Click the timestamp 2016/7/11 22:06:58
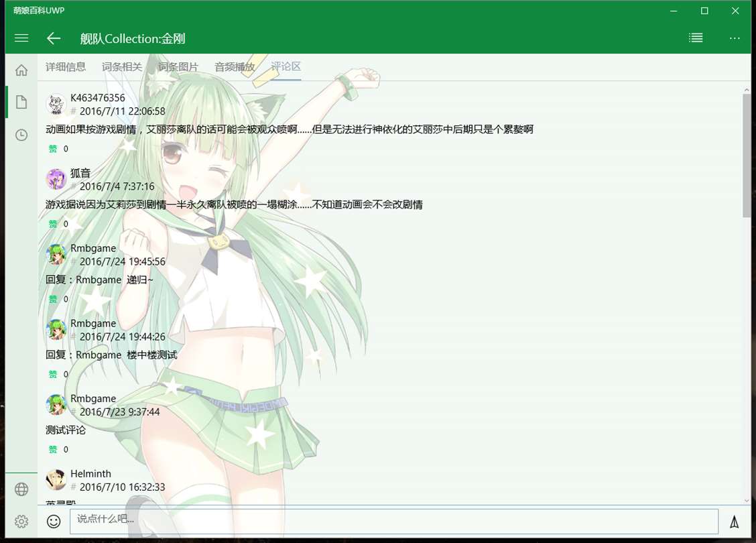This screenshot has height=543, width=756. (123, 111)
